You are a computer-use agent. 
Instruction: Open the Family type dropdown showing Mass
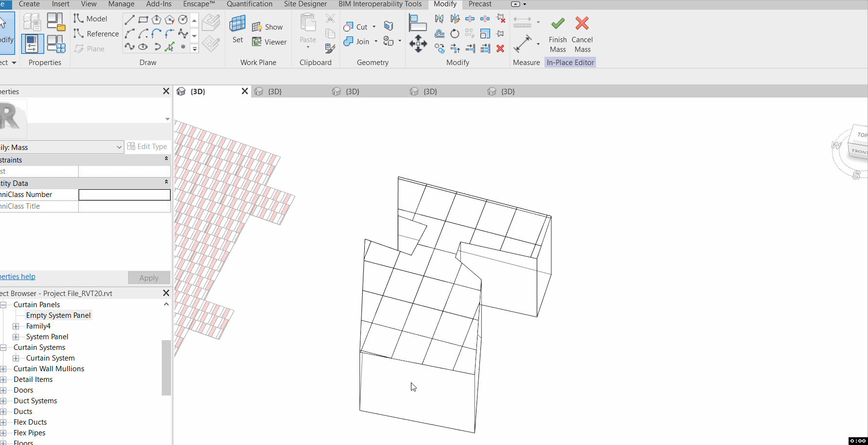[119, 147]
